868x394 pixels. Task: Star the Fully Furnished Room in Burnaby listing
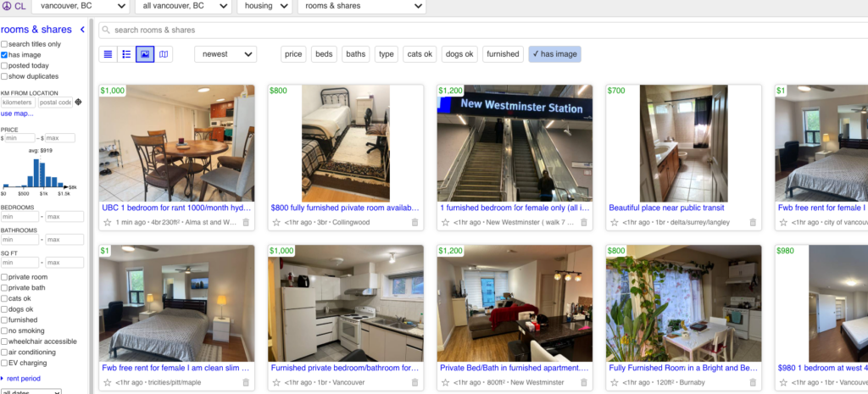click(615, 382)
